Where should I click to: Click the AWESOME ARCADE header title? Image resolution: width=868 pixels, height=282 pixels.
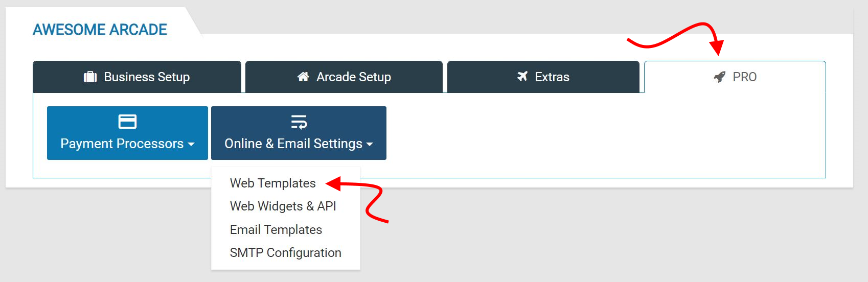click(x=100, y=30)
